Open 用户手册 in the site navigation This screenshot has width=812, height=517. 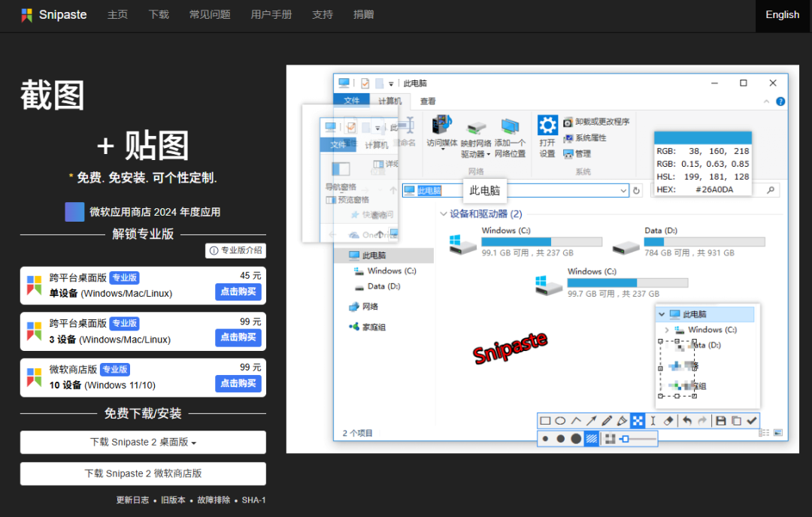[x=271, y=14]
